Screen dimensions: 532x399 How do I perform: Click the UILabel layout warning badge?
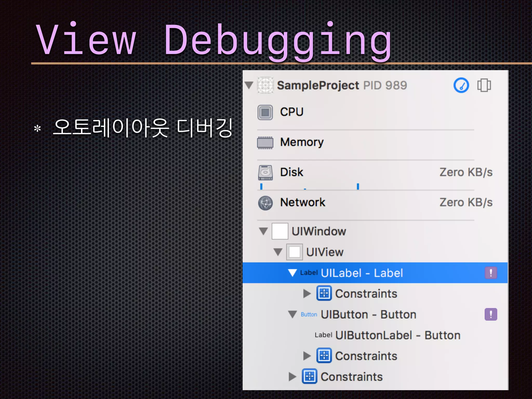coord(491,273)
